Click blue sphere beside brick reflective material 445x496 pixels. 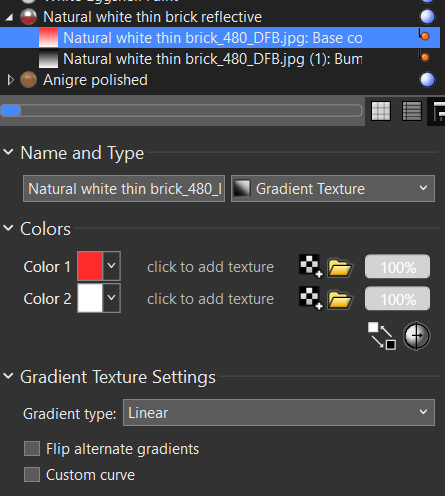tap(427, 17)
